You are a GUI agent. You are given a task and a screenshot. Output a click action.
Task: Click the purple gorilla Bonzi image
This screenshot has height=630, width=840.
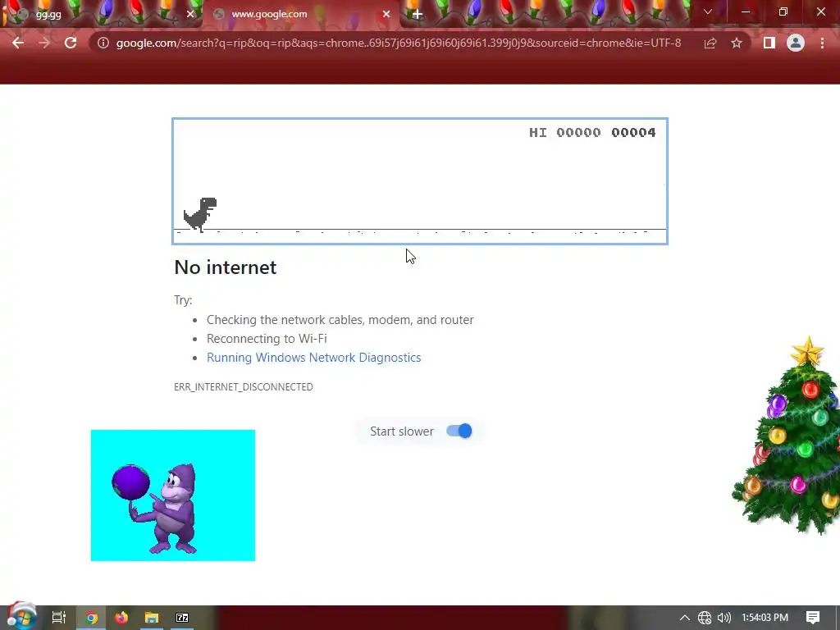173,495
